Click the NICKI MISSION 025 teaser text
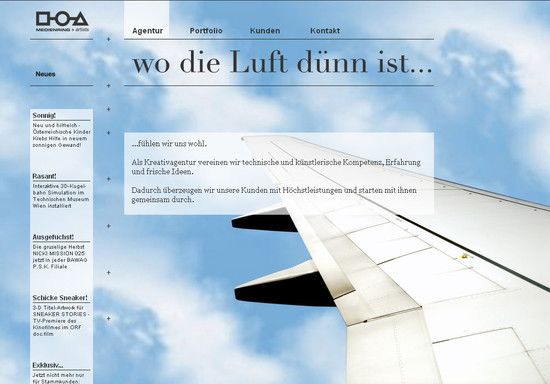This screenshot has width=550, height=384. click(60, 257)
